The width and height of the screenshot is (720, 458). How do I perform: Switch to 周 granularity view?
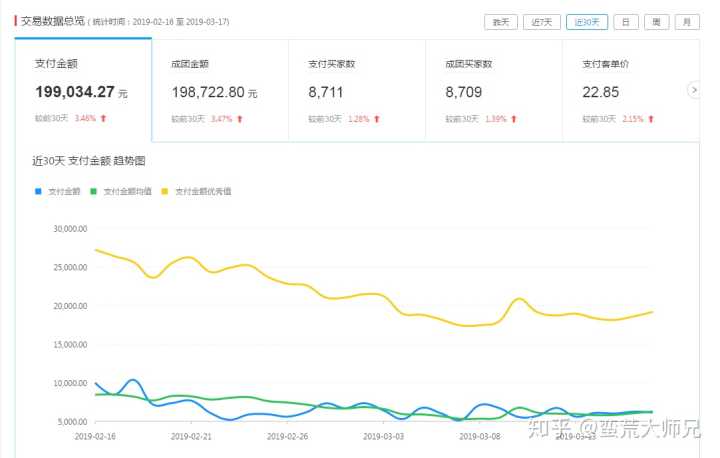656,21
